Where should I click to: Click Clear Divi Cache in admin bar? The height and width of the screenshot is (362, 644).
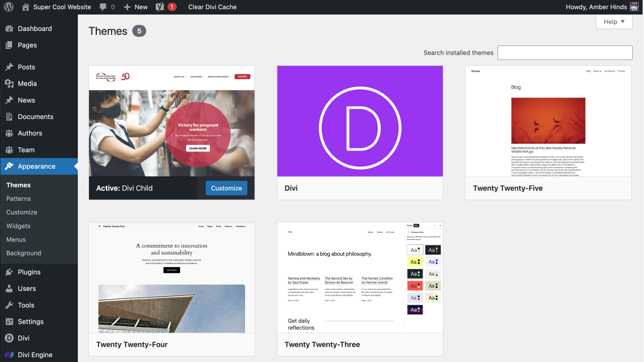212,7
